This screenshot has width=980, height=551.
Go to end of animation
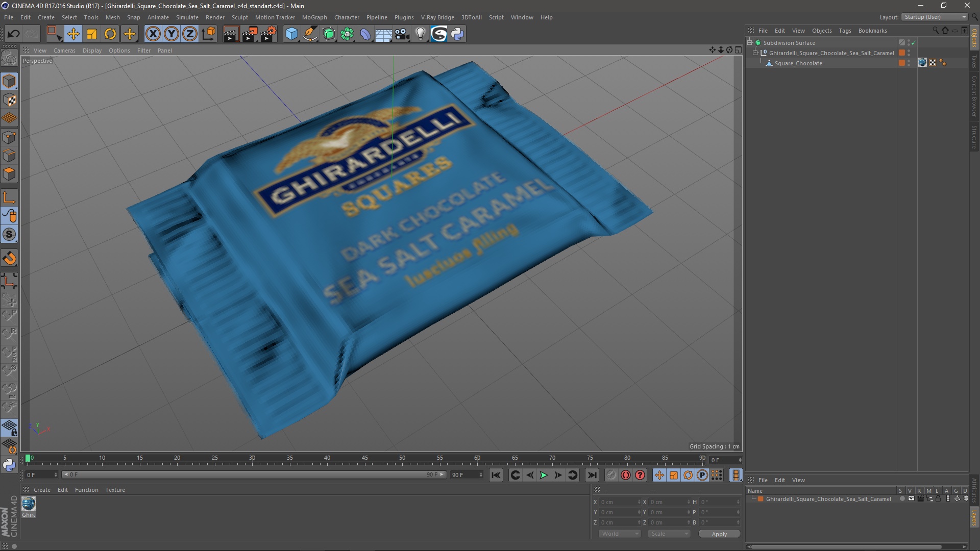pyautogui.click(x=592, y=475)
